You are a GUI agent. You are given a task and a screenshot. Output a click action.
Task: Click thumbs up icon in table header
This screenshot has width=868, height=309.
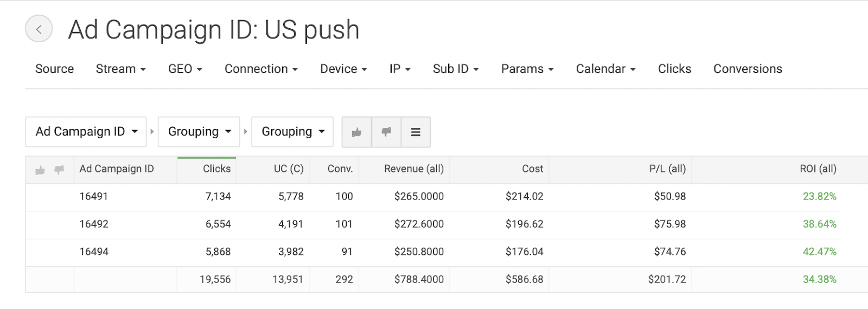(40, 170)
